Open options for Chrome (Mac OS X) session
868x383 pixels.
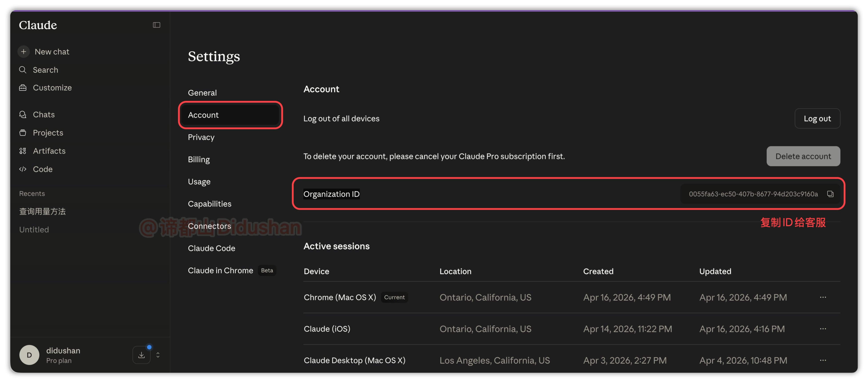pos(823,298)
